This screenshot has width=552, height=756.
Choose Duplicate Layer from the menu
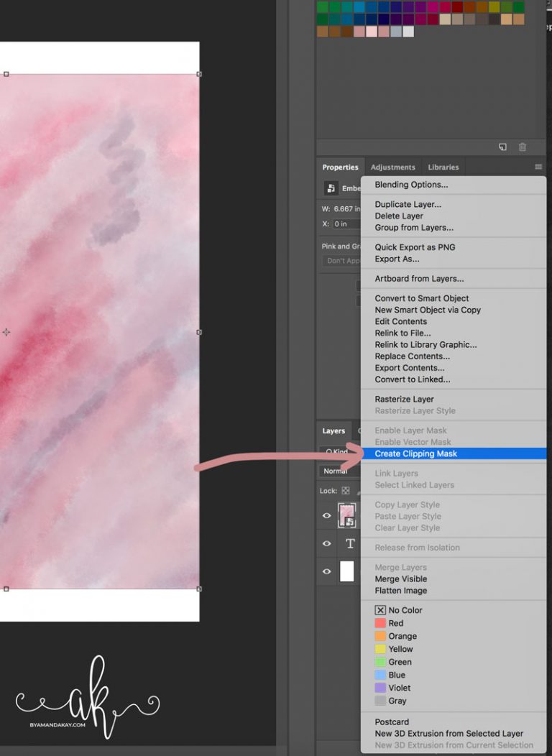(408, 204)
